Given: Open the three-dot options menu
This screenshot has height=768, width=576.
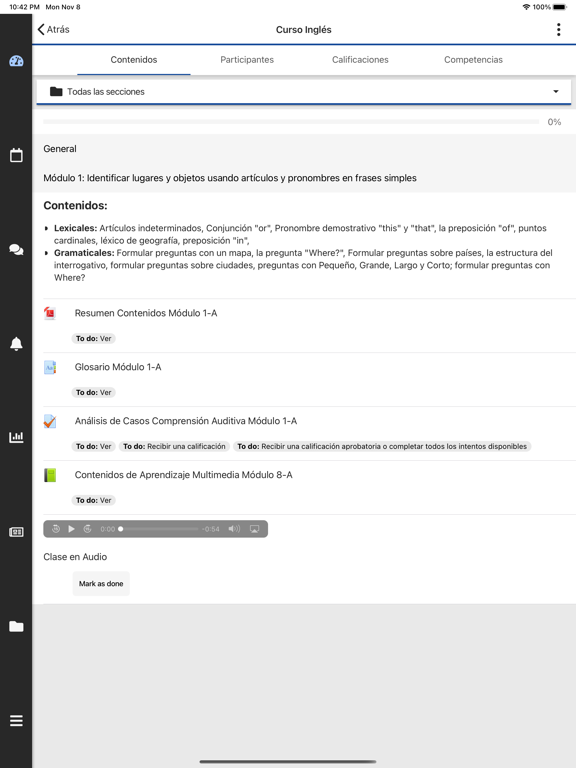Looking at the screenshot, I should click(558, 30).
